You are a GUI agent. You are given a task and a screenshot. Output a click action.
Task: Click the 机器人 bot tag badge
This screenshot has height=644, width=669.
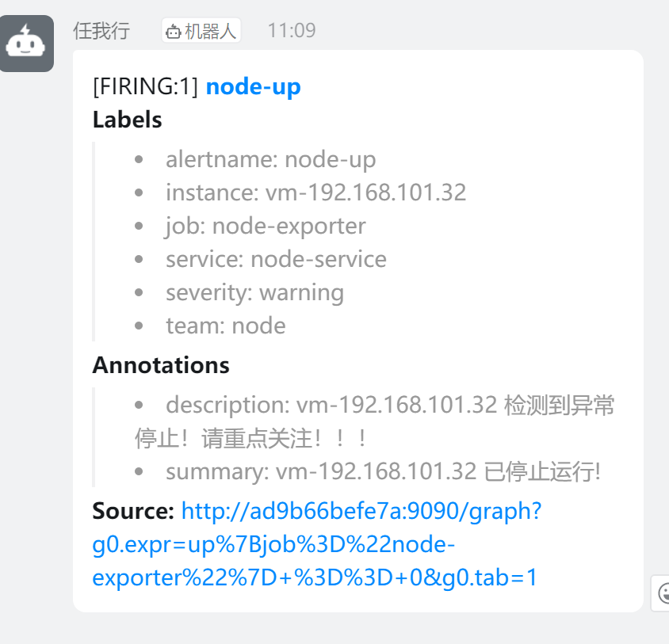[x=201, y=31]
